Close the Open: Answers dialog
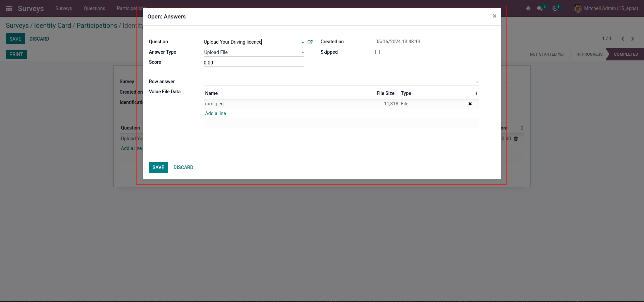 coord(494,16)
